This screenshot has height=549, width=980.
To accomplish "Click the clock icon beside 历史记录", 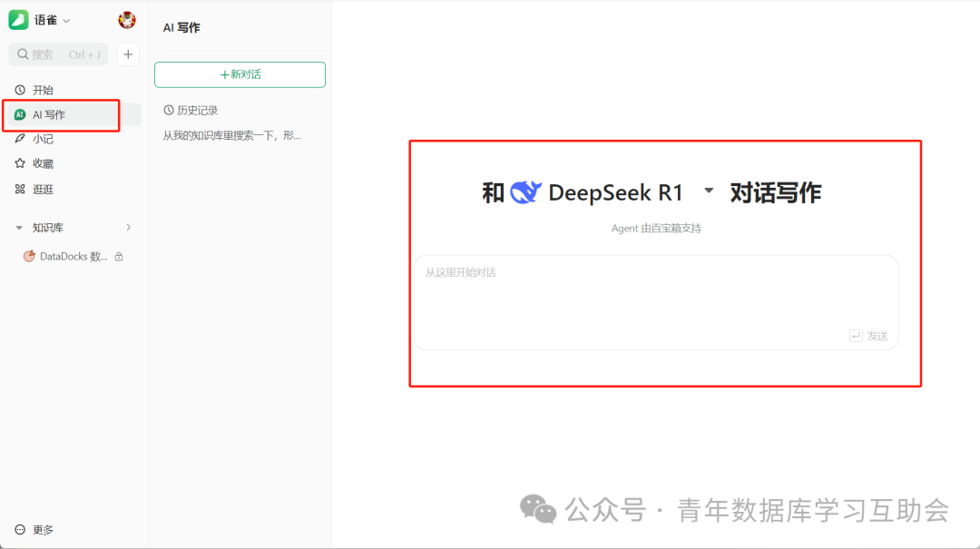I will point(169,110).
